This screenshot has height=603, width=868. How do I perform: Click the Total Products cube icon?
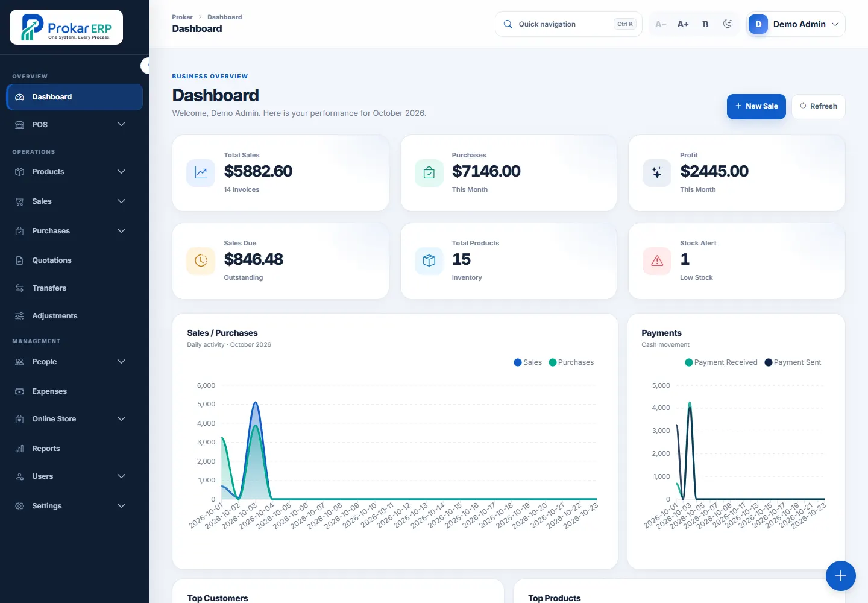tap(429, 261)
